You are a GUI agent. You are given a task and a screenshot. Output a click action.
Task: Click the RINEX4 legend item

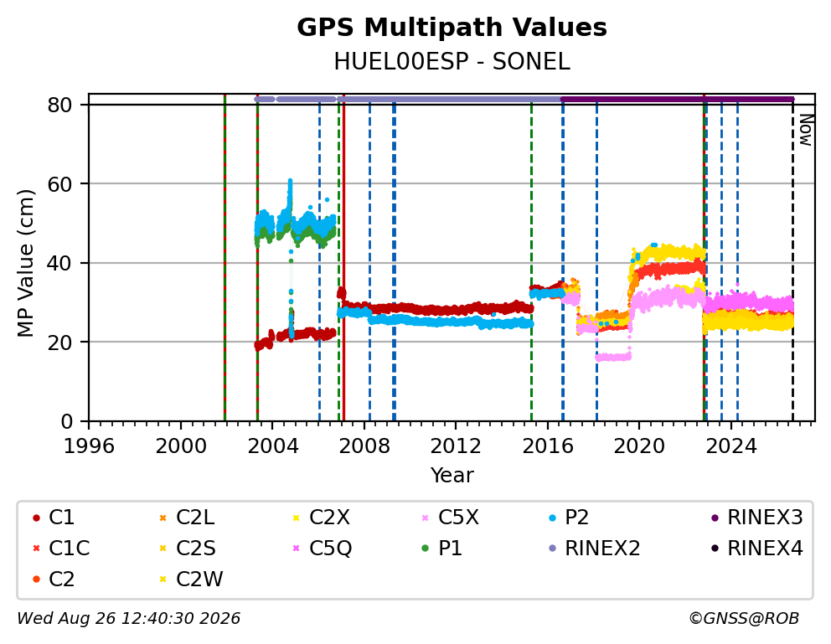coord(756,549)
